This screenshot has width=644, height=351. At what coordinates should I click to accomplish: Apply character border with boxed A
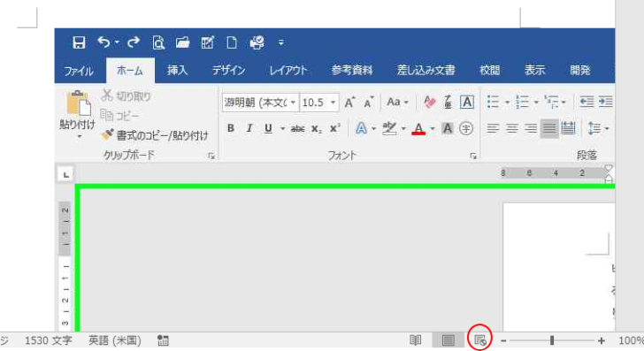(467, 102)
